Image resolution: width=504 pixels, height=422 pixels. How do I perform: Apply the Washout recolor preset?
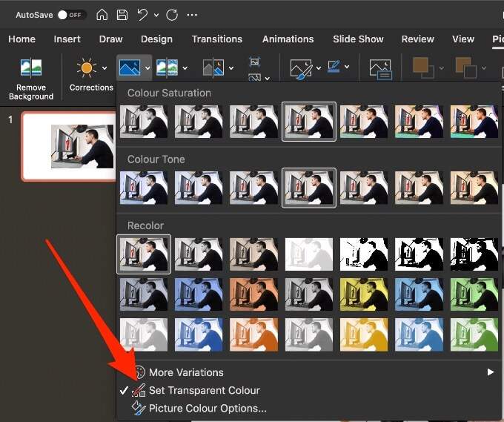(309, 254)
